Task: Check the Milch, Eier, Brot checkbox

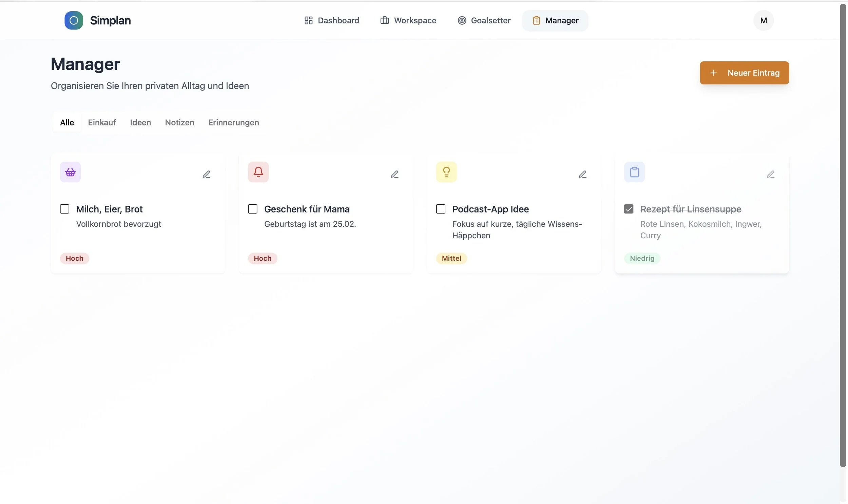Action: [64, 209]
